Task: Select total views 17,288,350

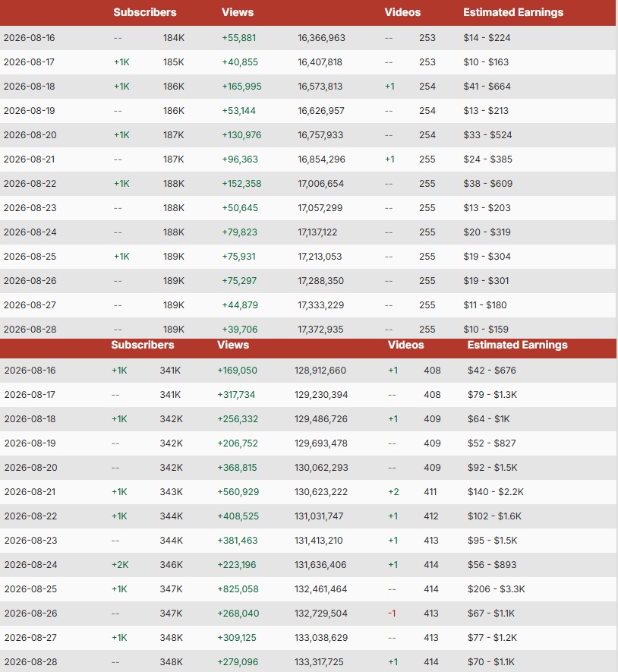Action: click(320, 281)
